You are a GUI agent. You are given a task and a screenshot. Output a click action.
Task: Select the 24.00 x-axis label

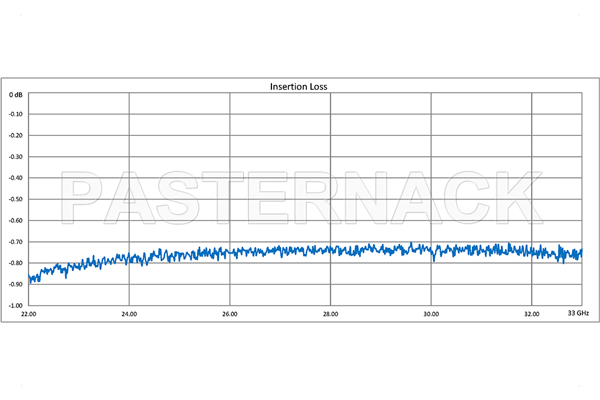point(129,313)
